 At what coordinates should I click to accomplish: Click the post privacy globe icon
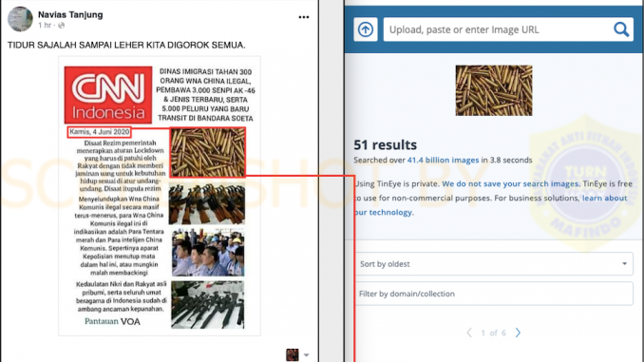click(61, 26)
